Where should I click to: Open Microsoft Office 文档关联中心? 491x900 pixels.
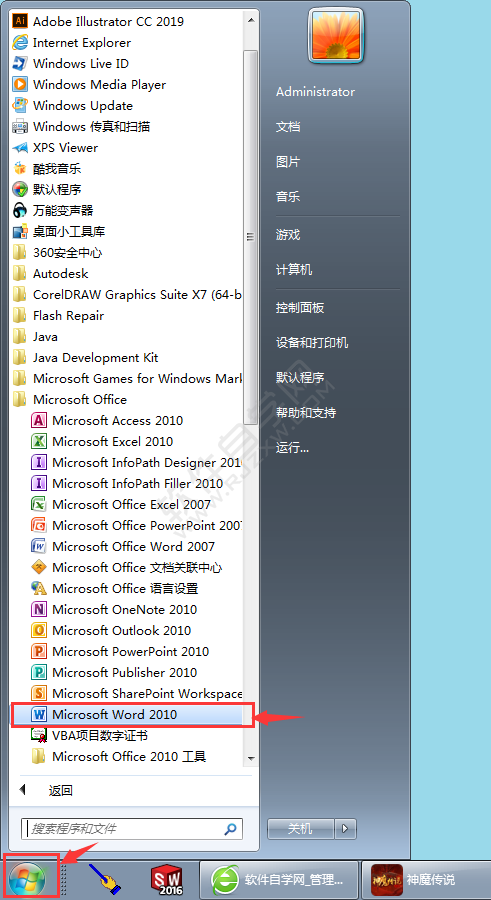tap(126, 568)
